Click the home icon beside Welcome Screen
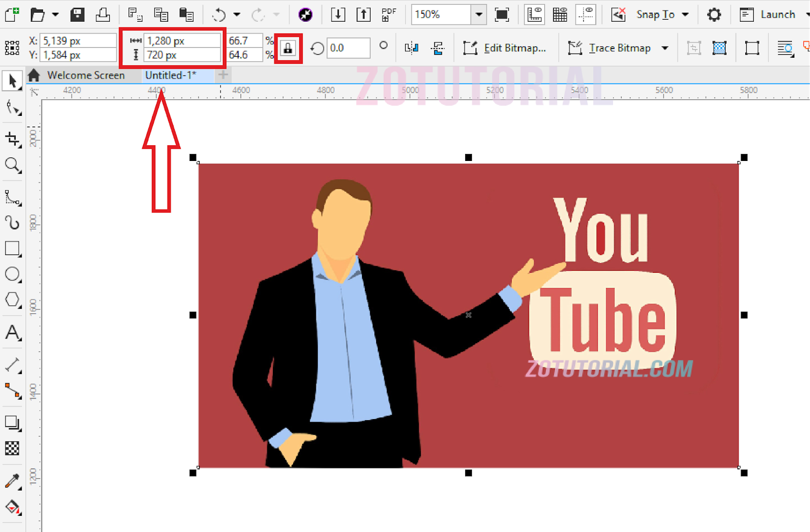This screenshot has width=810, height=532. 34,75
